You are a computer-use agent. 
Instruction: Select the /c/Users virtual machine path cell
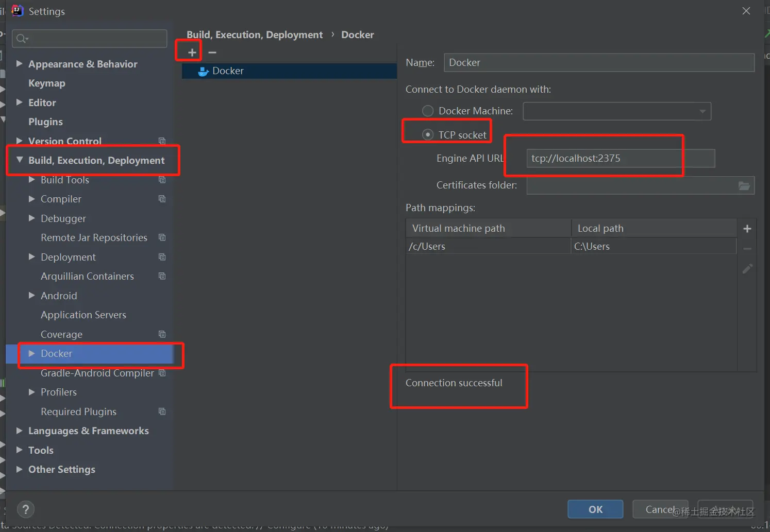(489, 246)
